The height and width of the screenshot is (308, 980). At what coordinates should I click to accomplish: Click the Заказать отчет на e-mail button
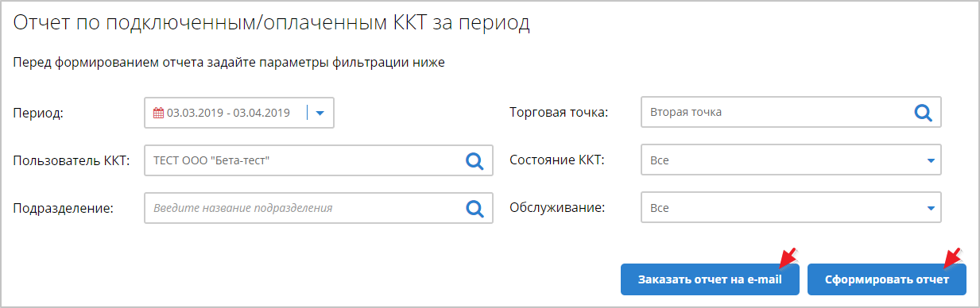pos(710,280)
